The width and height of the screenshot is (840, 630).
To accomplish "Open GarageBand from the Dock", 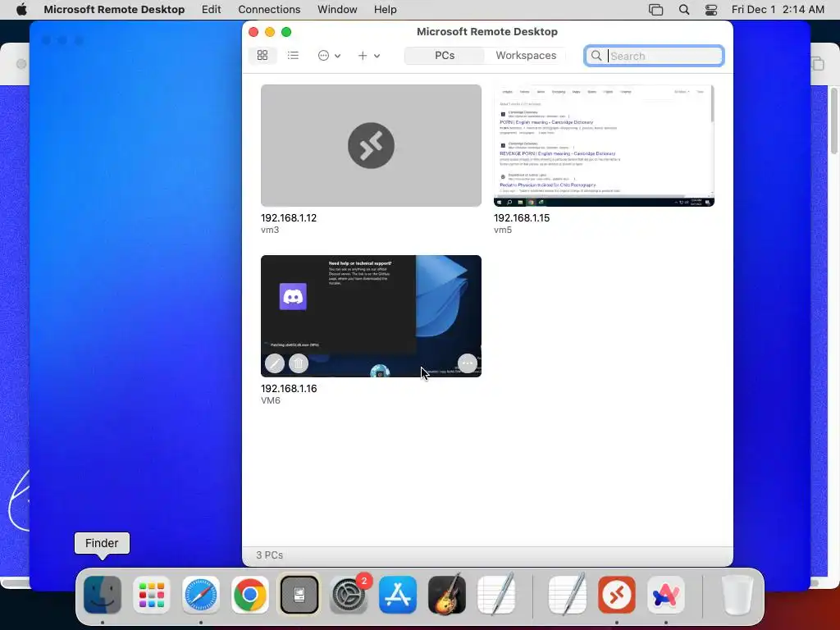I will pyautogui.click(x=447, y=595).
